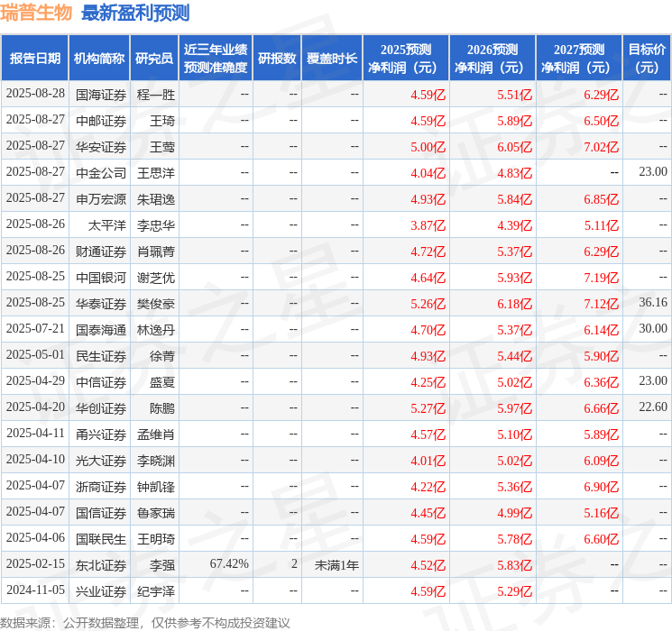Click the 研究员 column header
Screen dimensions: 672x631
[x=154, y=59]
